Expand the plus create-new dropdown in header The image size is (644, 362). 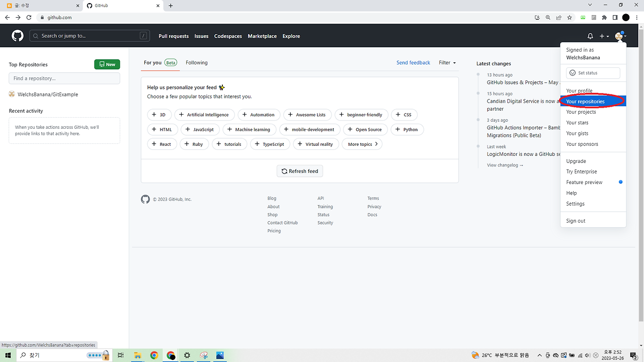click(604, 36)
